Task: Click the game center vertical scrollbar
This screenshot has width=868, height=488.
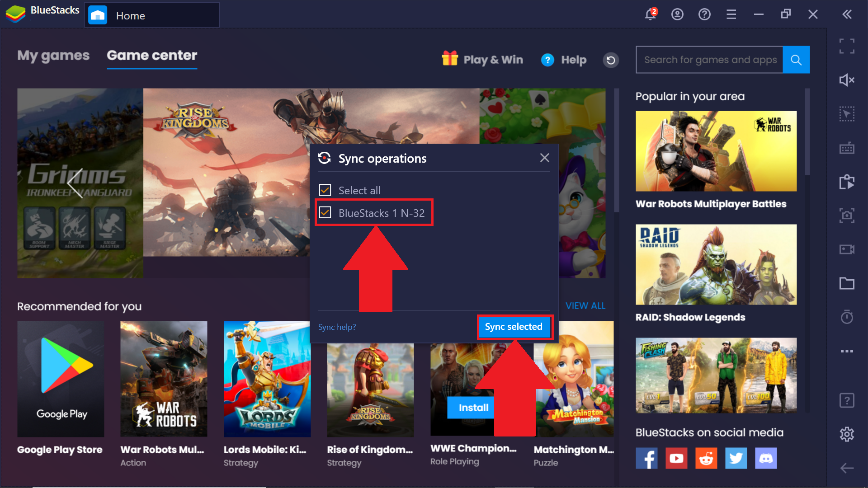Action: pyautogui.click(x=616, y=150)
